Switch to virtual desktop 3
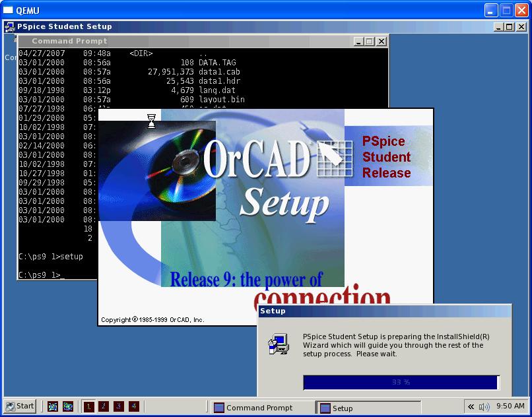 119,406
